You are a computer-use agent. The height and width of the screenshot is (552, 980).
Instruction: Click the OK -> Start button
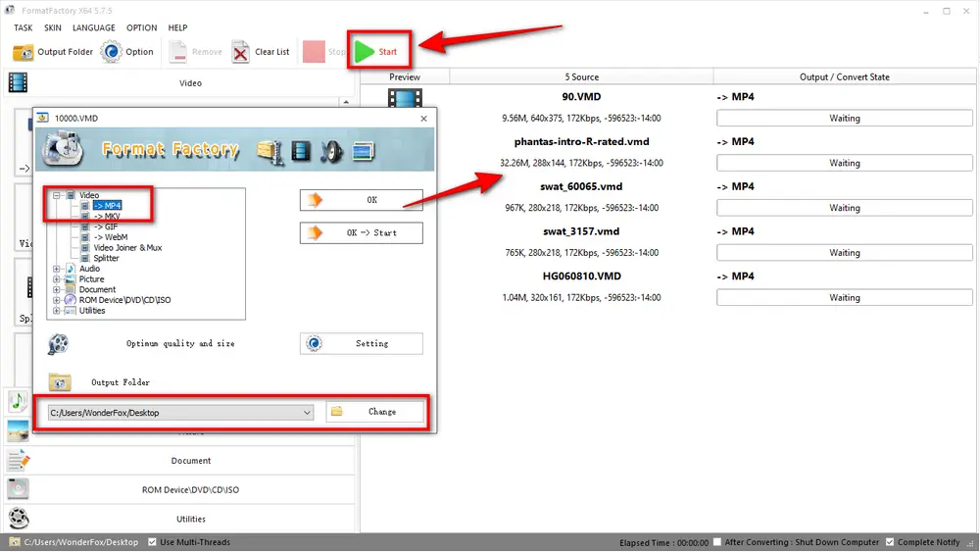coord(362,232)
